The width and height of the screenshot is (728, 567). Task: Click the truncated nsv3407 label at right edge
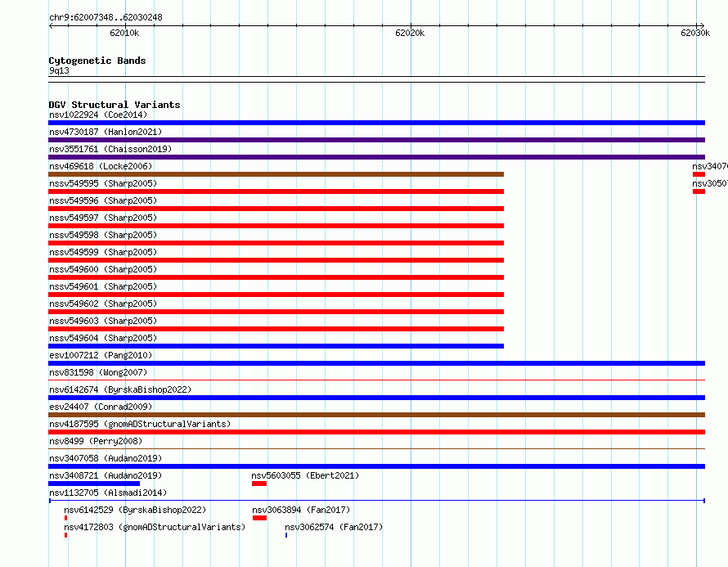[710, 166]
